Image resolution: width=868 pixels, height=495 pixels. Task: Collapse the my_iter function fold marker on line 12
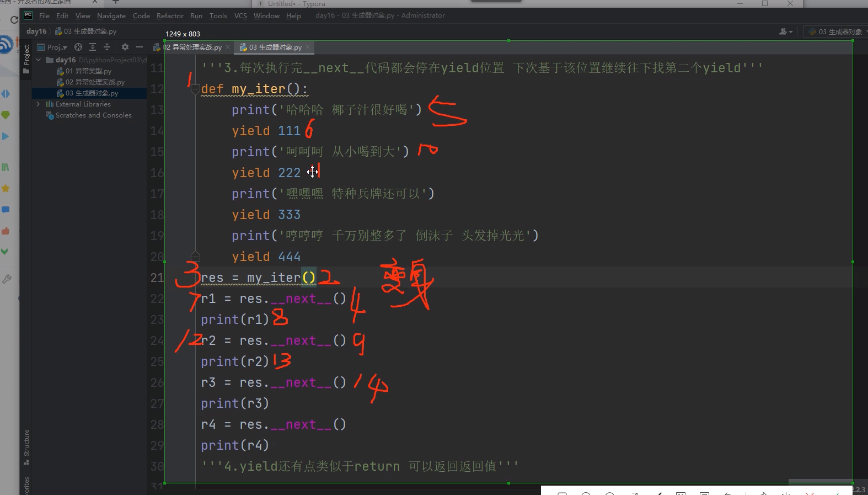click(195, 89)
